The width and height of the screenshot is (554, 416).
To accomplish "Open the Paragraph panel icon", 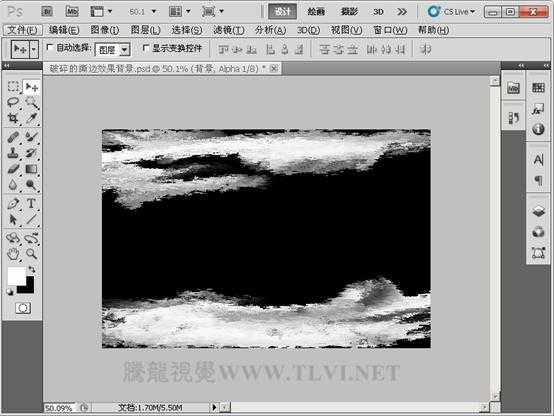I will point(538,181).
